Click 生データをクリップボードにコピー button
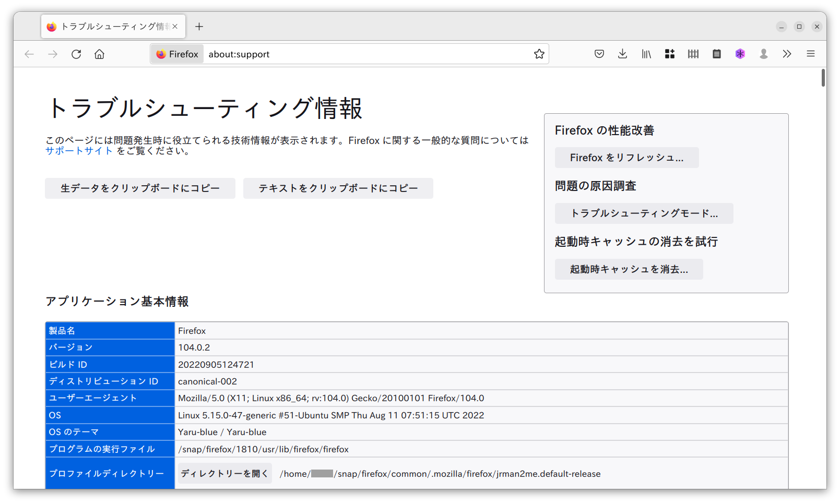840x504 pixels. [x=140, y=188]
